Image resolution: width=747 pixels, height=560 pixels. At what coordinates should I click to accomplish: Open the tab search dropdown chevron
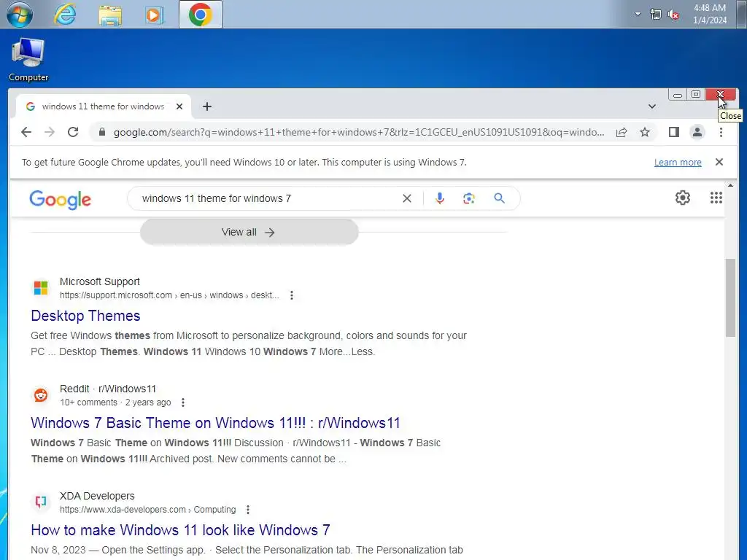coord(651,106)
